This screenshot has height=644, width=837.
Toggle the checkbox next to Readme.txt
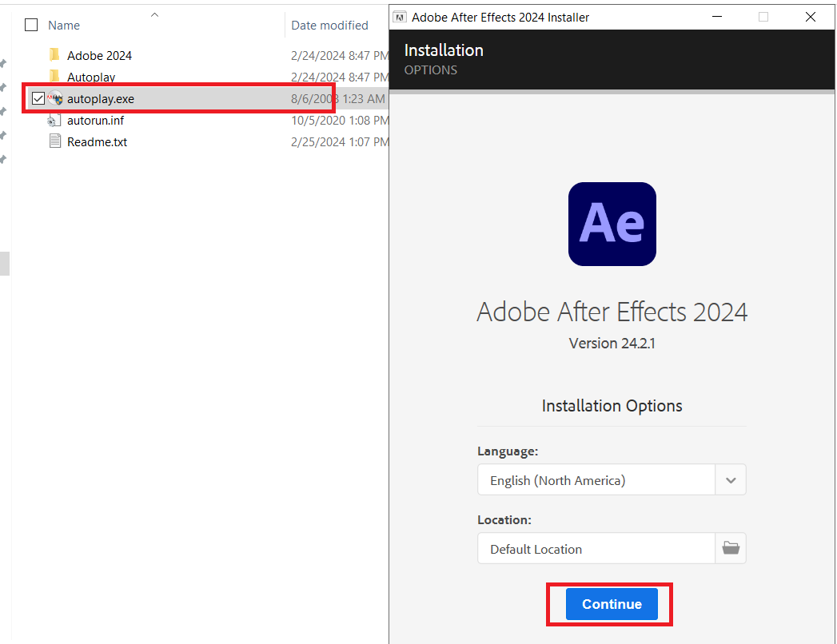tap(38, 141)
